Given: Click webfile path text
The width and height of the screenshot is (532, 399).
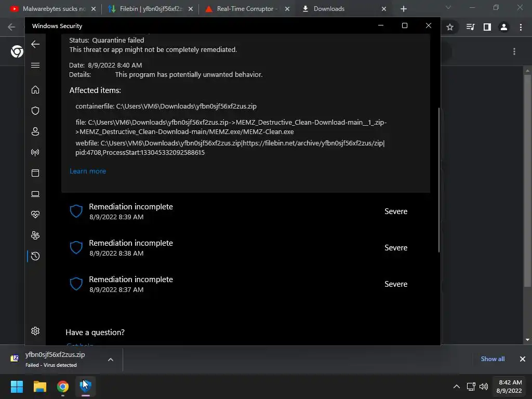Looking at the screenshot, I should (230, 148).
